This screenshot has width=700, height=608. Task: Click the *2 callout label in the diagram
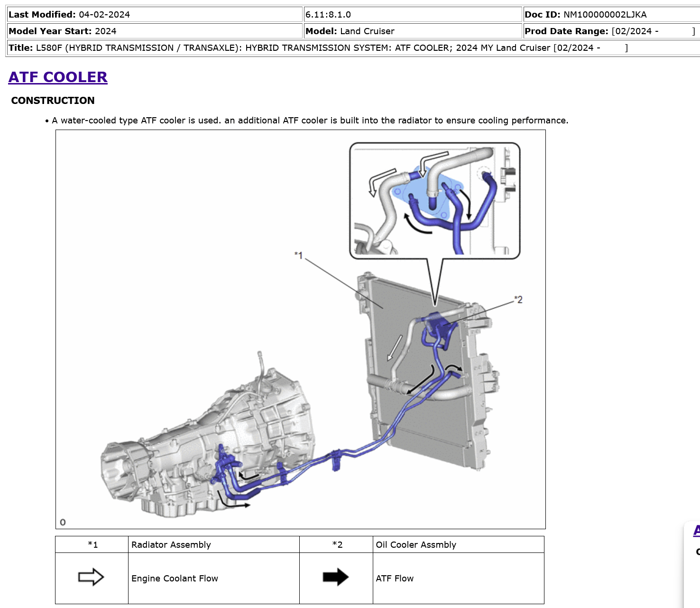pos(518,299)
